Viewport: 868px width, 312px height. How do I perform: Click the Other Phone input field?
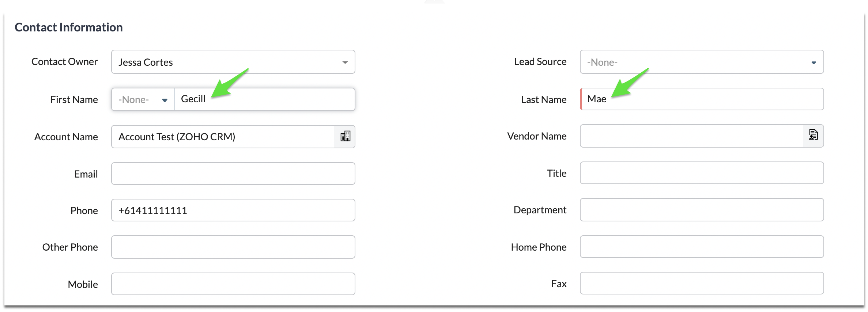233,247
